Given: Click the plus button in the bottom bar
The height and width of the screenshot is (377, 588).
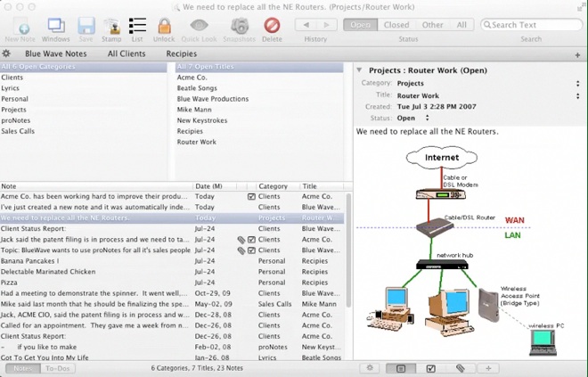Looking at the screenshot, I should [x=488, y=368].
